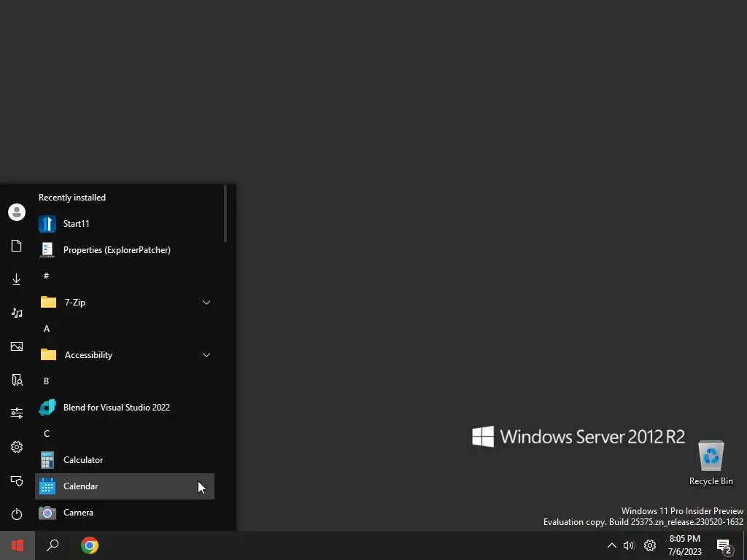Expand the 7-Zip folder chevron
The width and height of the screenshot is (747, 560).
click(x=206, y=303)
